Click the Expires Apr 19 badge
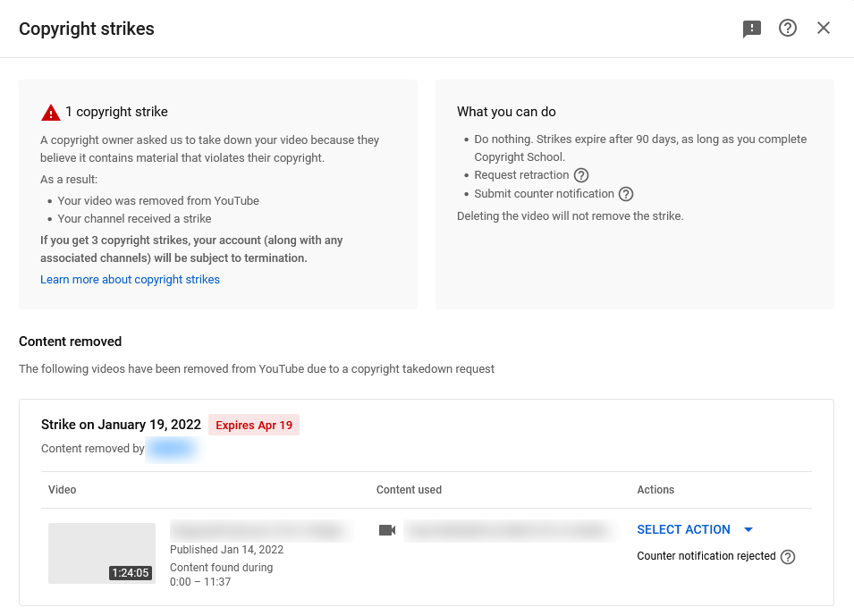Viewport: 854px width, 616px height. point(254,426)
